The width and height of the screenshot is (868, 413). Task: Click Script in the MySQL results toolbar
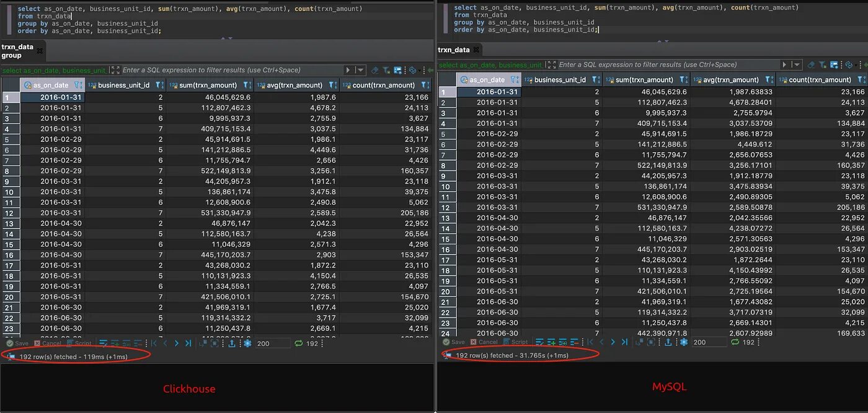click(515, 342)
